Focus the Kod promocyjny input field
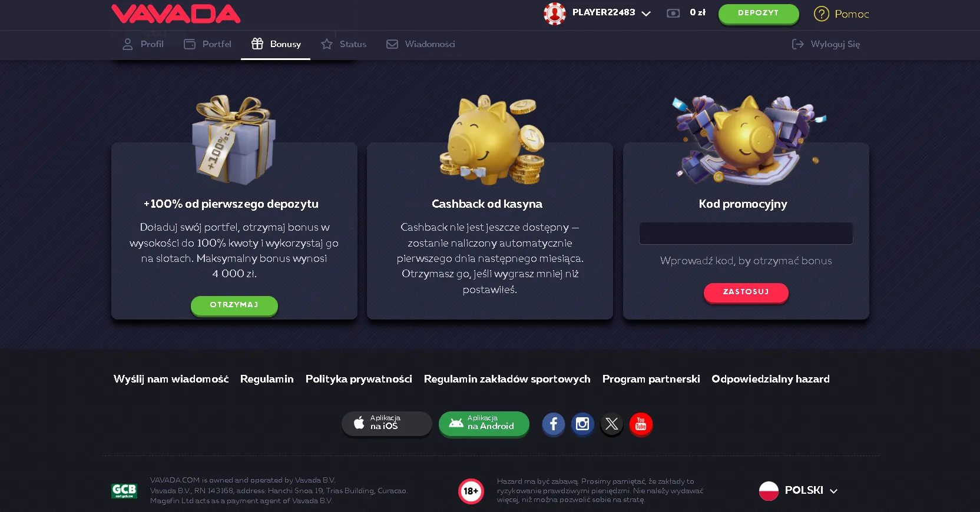The image size is (980, 512). pyautogui.click(x=746, y=233)
